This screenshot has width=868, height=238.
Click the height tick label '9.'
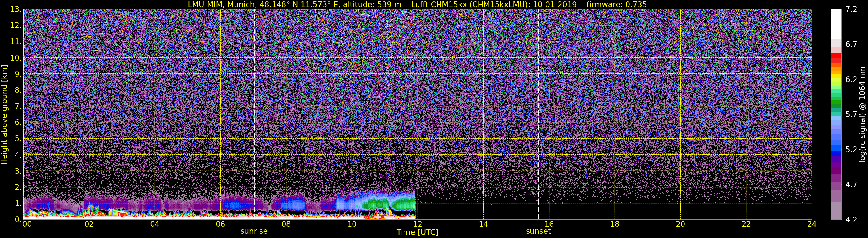18,74
